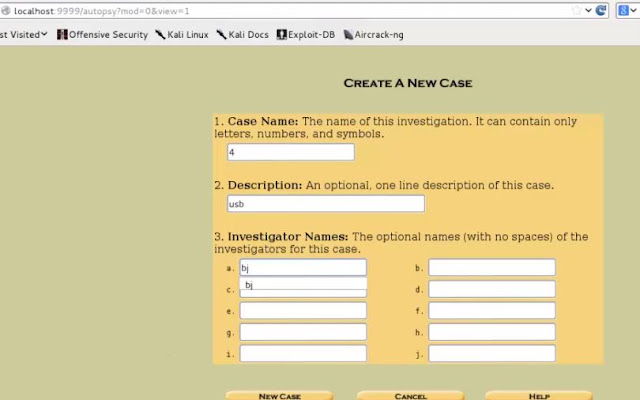Click the Google search engine icon
Image resolution: width=640 pixels, height=400 pixels.
click(x=623, y=10)
